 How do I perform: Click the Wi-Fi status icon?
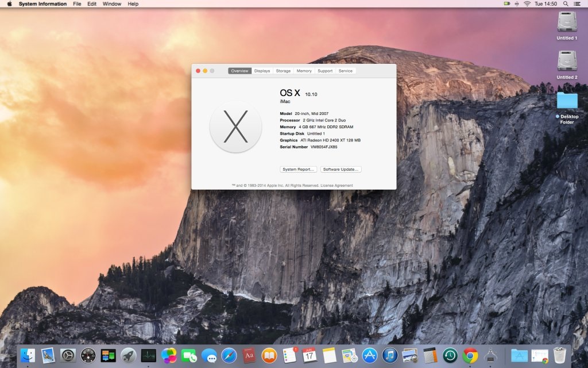click(x=527, y=4)
